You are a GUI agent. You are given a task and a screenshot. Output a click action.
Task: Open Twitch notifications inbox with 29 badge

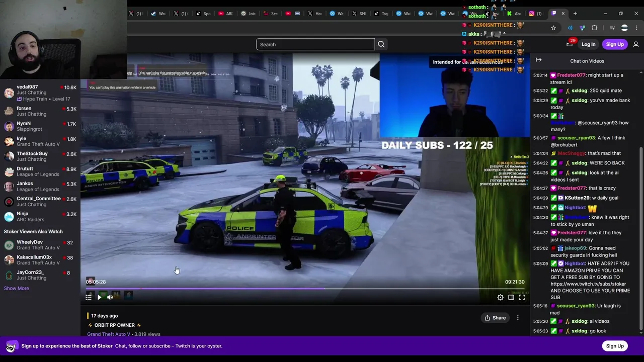coord(570,44)
